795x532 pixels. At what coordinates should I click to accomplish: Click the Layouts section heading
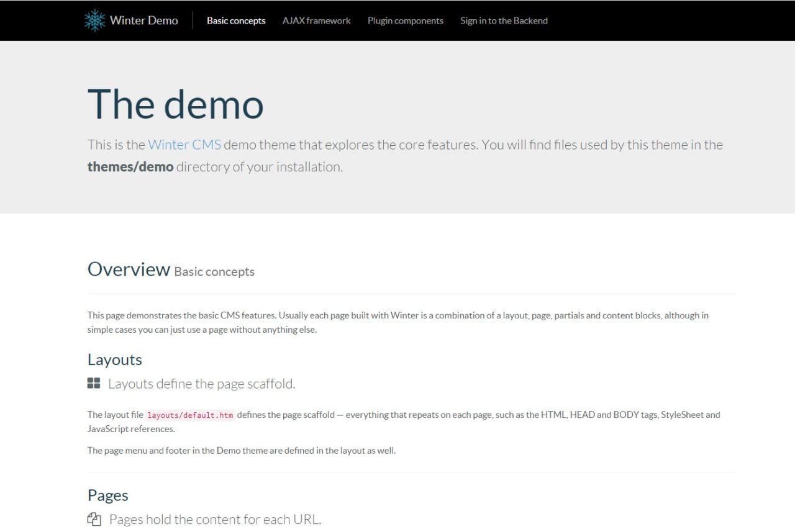[x=115, y=360]
